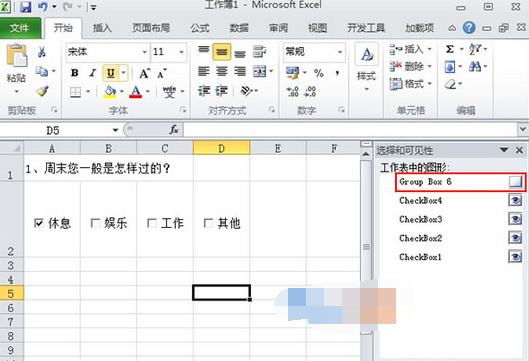Align text to bottom

point(240,53)
